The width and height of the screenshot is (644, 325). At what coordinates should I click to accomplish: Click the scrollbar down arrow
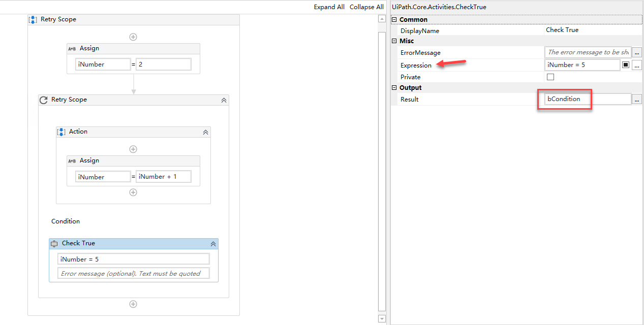(x=381, y=318)
